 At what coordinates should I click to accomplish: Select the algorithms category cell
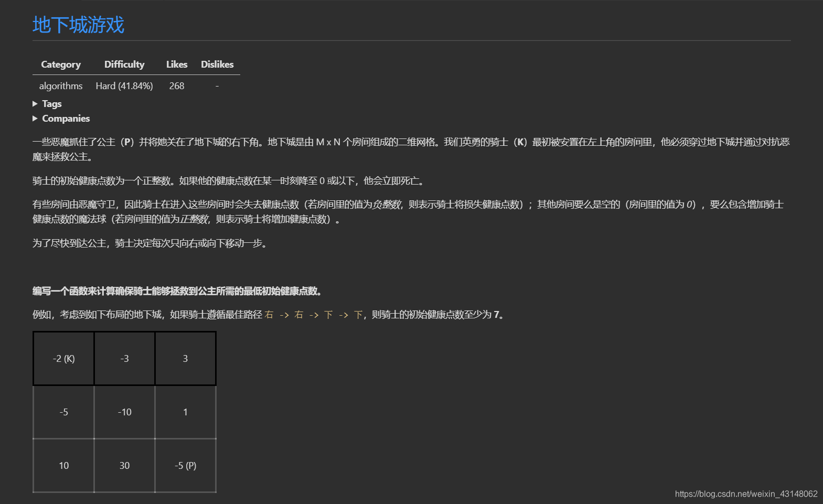point(61,85)
